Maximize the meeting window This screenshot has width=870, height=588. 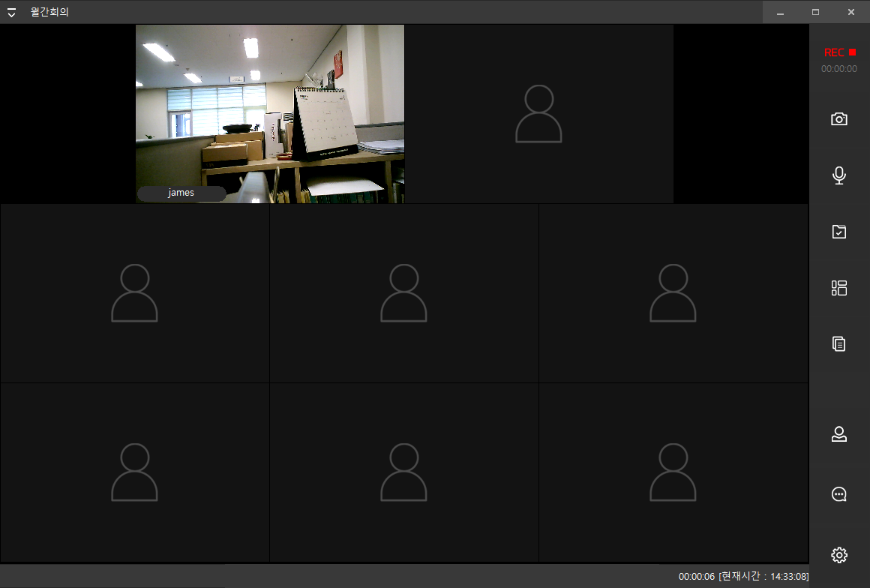tap(816, 12)
